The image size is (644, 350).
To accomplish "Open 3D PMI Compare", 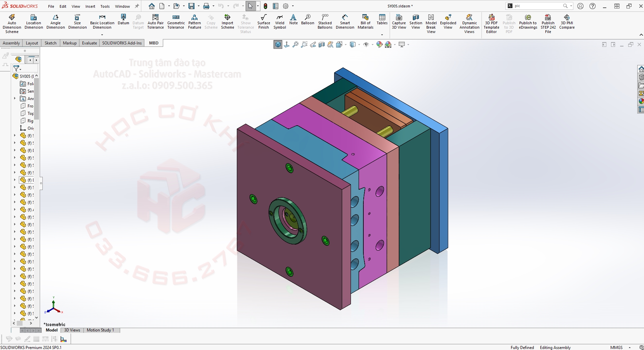I will click(567, 22).
